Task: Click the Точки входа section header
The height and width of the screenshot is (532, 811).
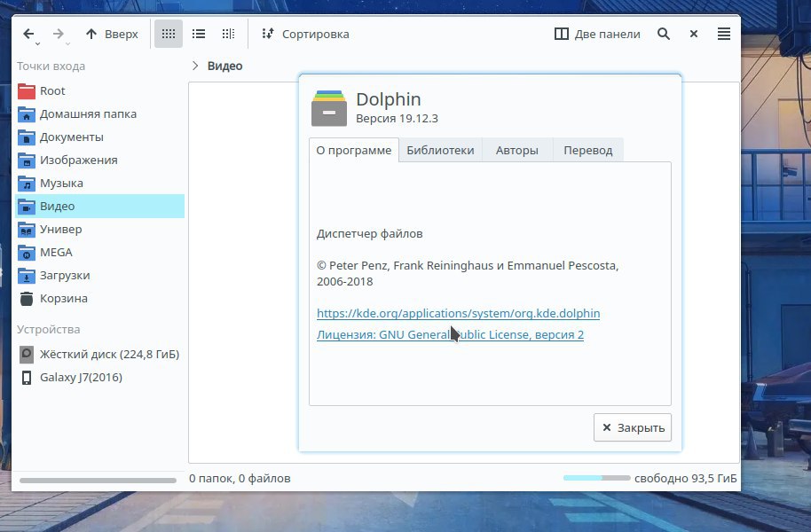Action: (x=51, y=66)
